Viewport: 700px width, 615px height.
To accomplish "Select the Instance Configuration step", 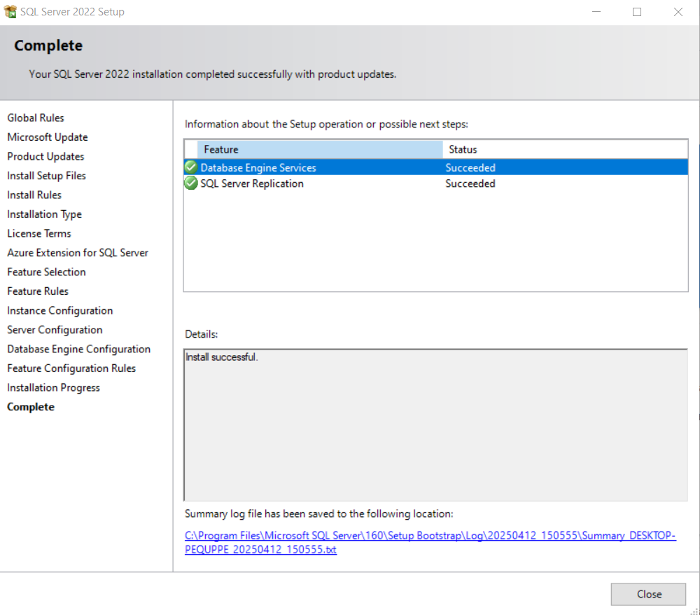I will 59,311.
